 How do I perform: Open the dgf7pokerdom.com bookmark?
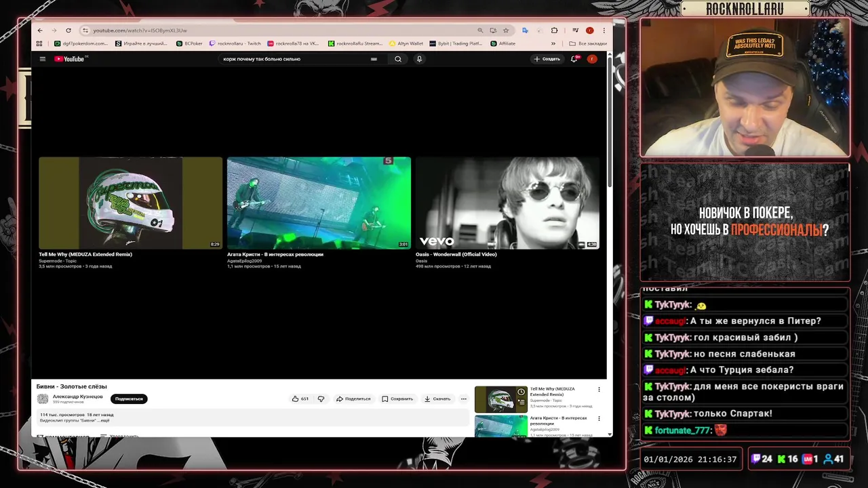coord(81,43)
